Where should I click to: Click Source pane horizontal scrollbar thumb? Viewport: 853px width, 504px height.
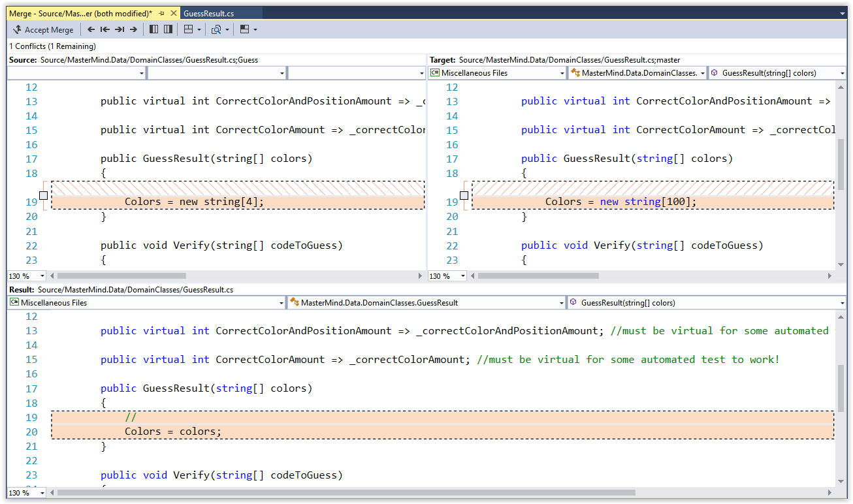coord(122,276)
